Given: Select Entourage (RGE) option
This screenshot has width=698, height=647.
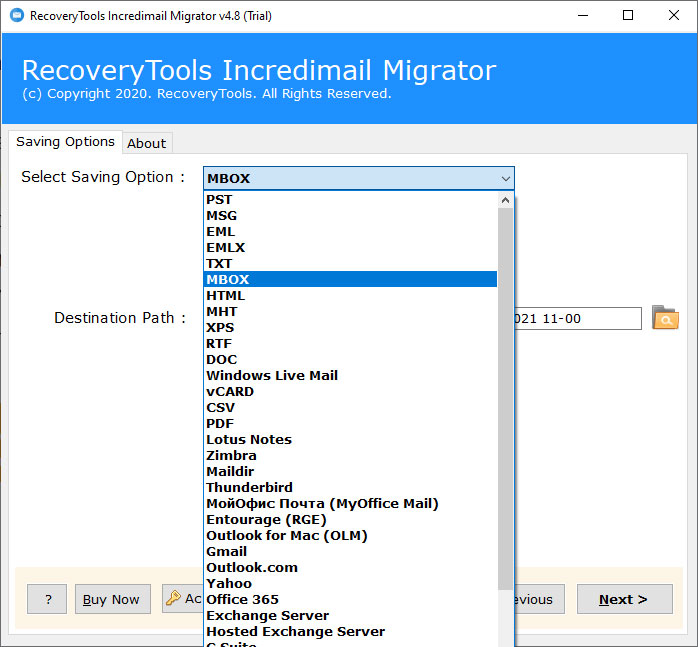Looking at the screenshot, I should pos(350,519).
